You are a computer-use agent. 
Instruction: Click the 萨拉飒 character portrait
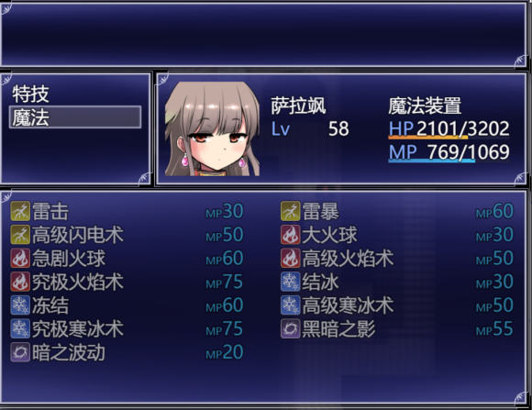213,128
